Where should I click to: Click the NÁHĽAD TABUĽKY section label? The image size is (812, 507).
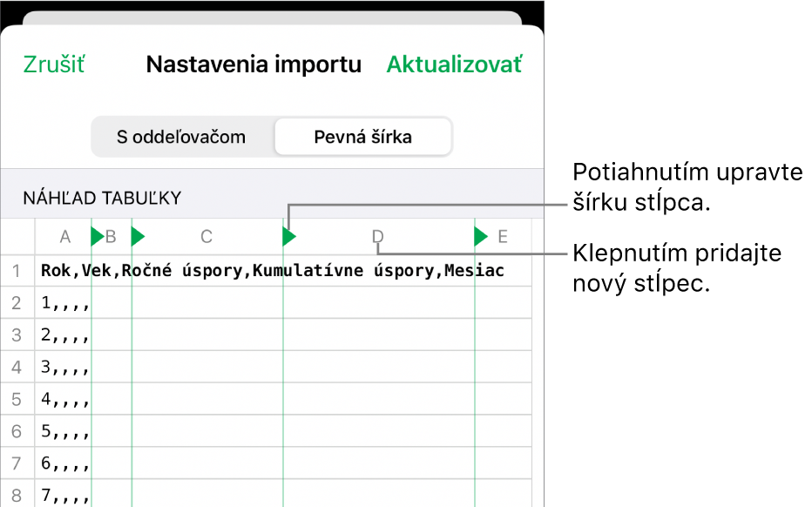click(x=102, y=199)
